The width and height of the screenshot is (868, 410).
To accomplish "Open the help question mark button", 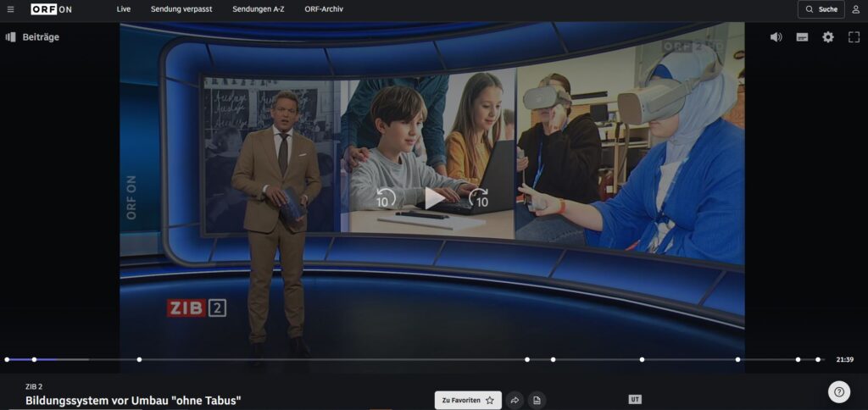I will 838,391.
